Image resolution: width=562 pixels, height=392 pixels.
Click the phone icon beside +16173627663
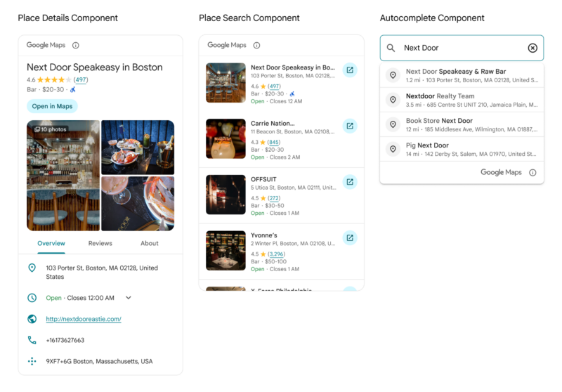point(32,340)
